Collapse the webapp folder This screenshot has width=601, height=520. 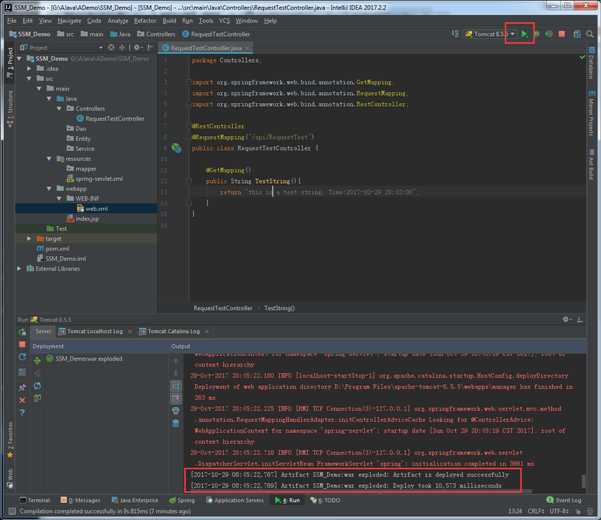point(49,188)
